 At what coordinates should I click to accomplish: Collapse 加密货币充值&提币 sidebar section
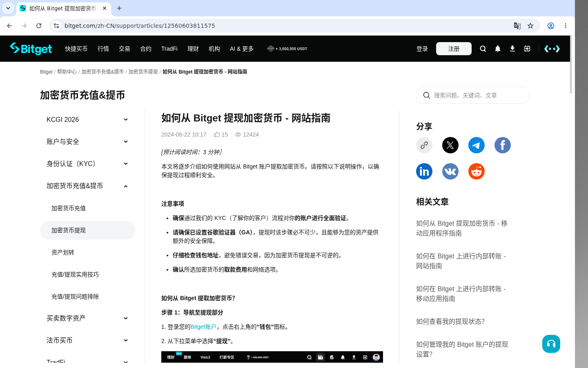pos(87,186)
